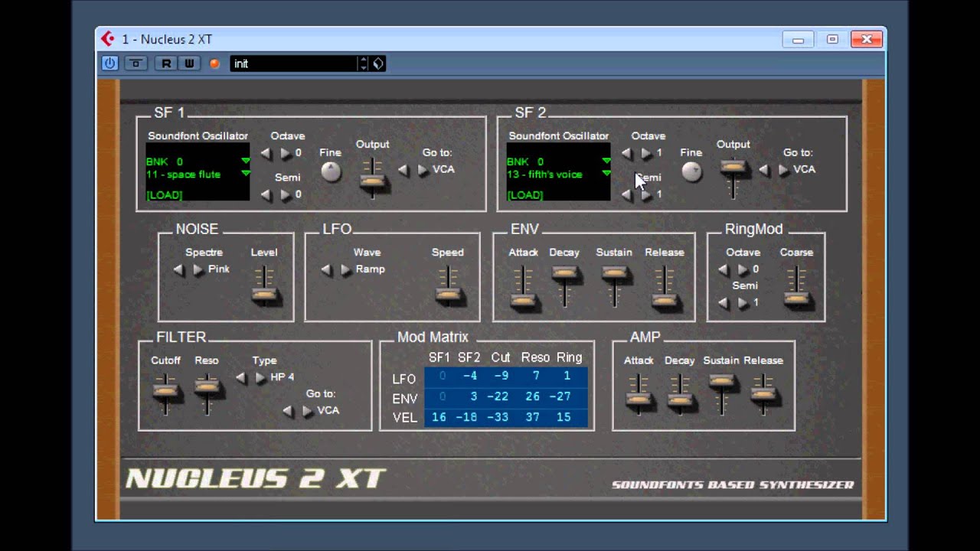The image size is (980, 551).
Task: Click the orange record indicator dot
Action: point(214,64)
